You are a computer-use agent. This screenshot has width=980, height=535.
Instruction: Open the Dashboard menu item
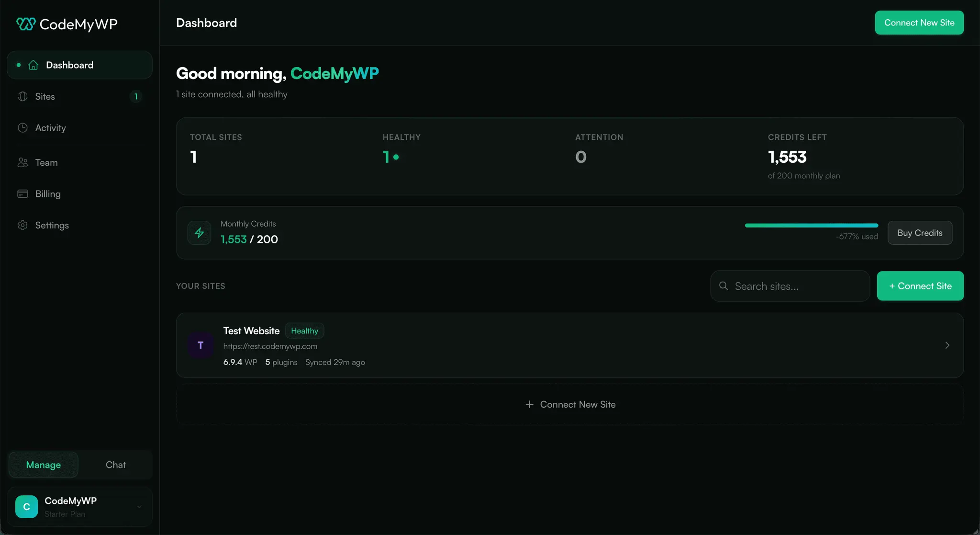[80, 65]
